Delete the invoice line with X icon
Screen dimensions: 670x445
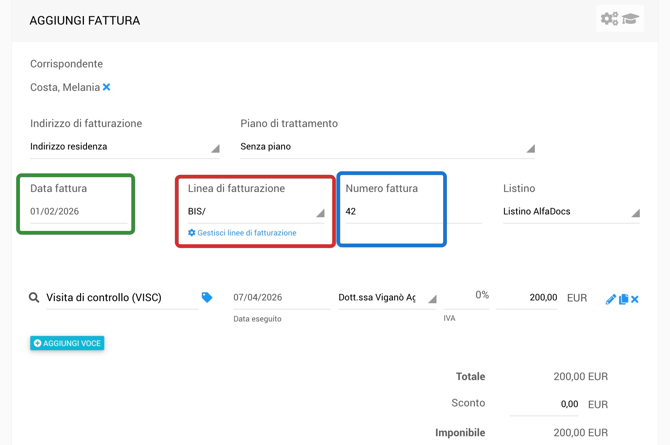tap(635, 299)
